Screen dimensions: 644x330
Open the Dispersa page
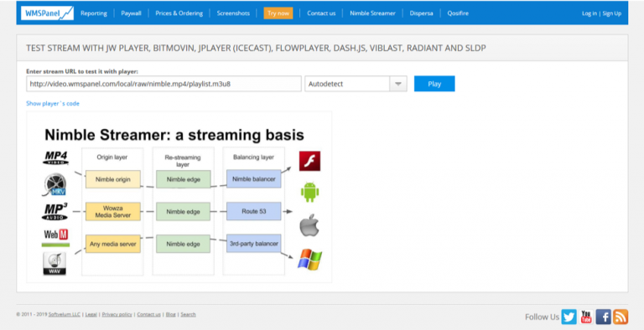click(421, 13)
